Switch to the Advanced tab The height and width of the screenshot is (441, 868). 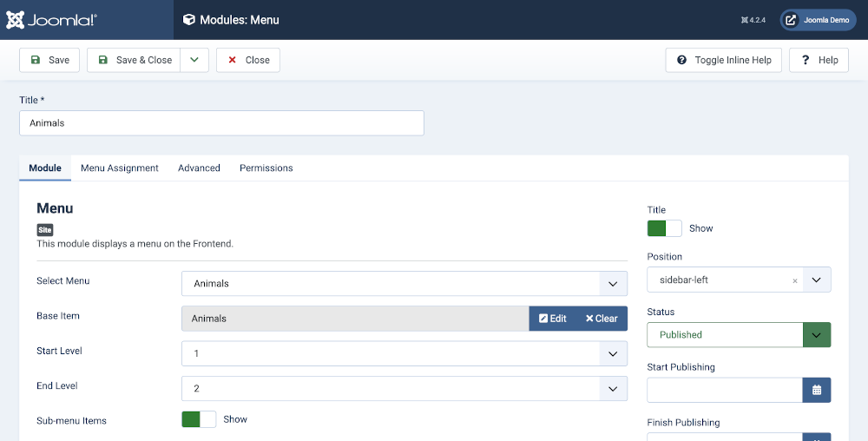coord(199,168)
